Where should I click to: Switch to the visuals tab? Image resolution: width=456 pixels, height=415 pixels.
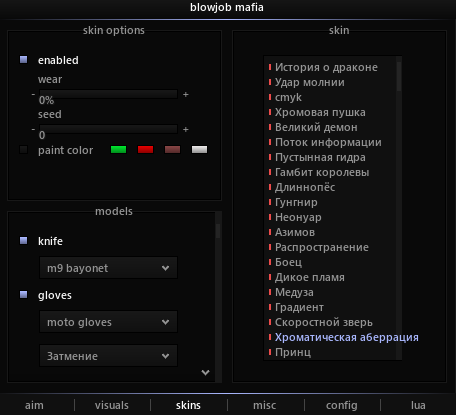[x=112, y=405]
